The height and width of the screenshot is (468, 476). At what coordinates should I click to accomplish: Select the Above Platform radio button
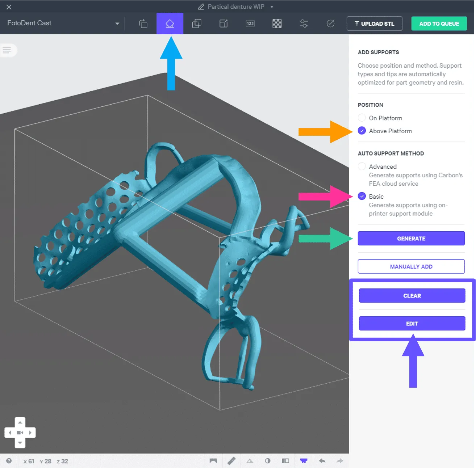[x=362, y=131]
